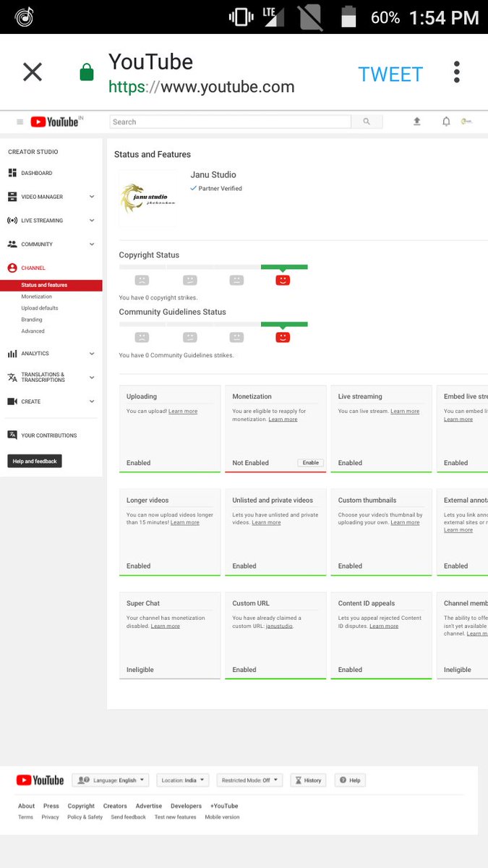Click the search magnifier button
The image size is (488, 868).
367,122
